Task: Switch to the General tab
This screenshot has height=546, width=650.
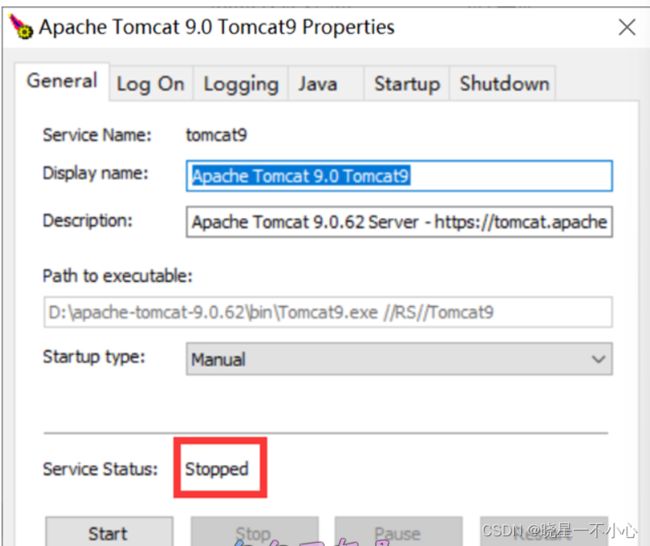Action: click(x=62, y=81)
